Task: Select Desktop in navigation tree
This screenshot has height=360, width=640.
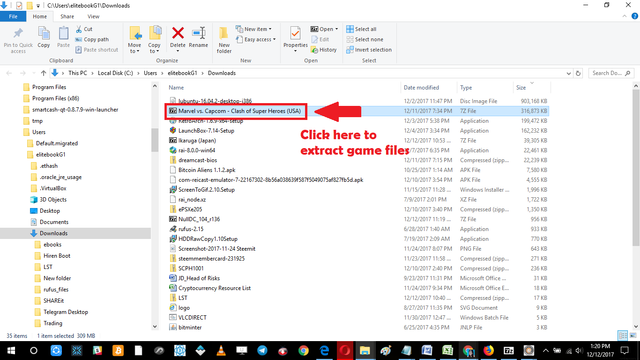Action: coord(49,211)
